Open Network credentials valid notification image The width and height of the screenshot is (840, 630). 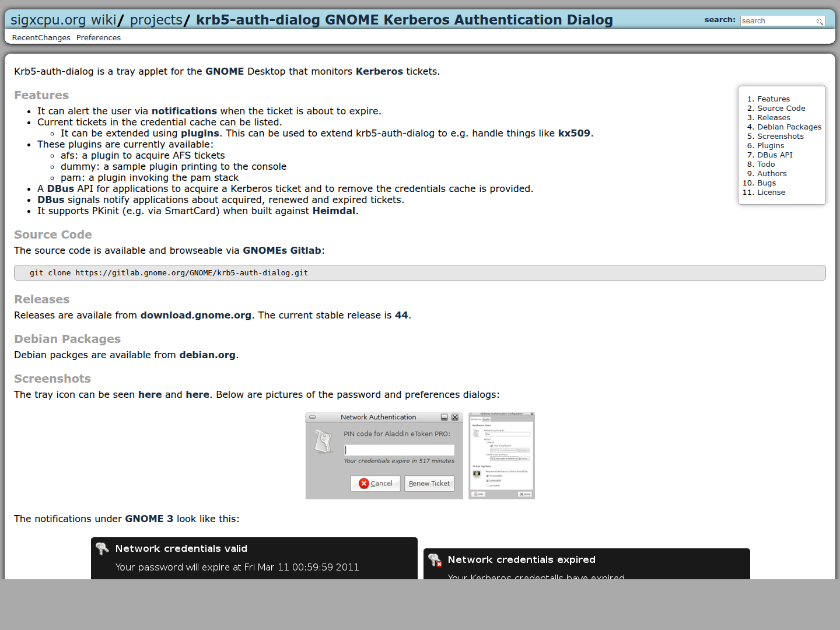(x=254, y=558)
